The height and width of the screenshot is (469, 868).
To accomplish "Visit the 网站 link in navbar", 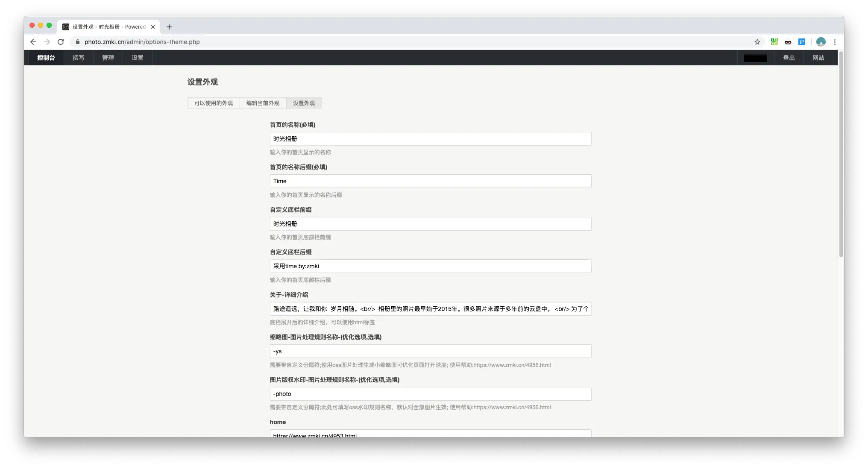I will click(818, 58).
